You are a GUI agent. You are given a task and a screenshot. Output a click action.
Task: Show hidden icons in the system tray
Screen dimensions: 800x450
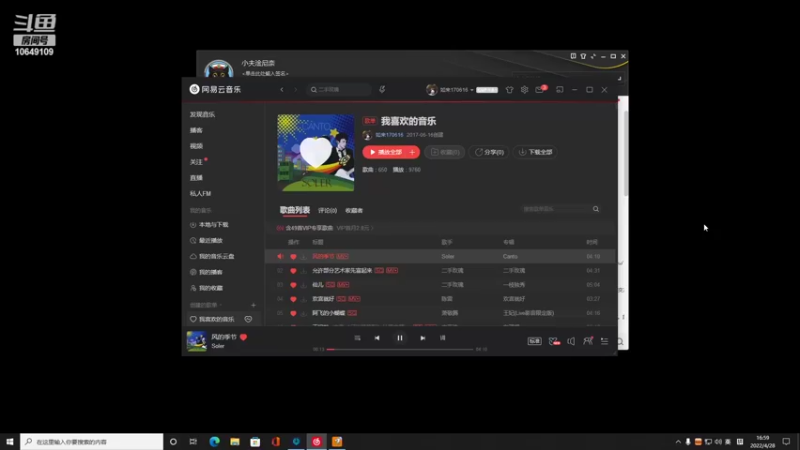coord(678,442)
